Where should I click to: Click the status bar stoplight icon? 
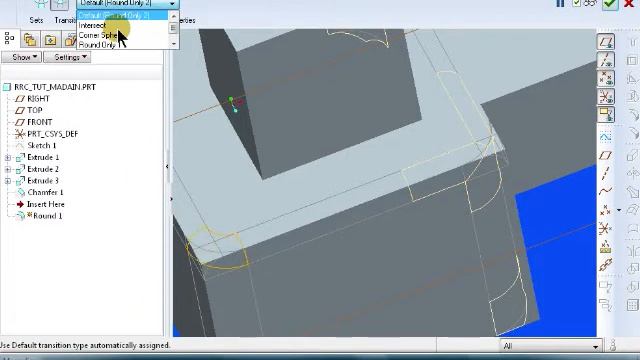point(613,346)
